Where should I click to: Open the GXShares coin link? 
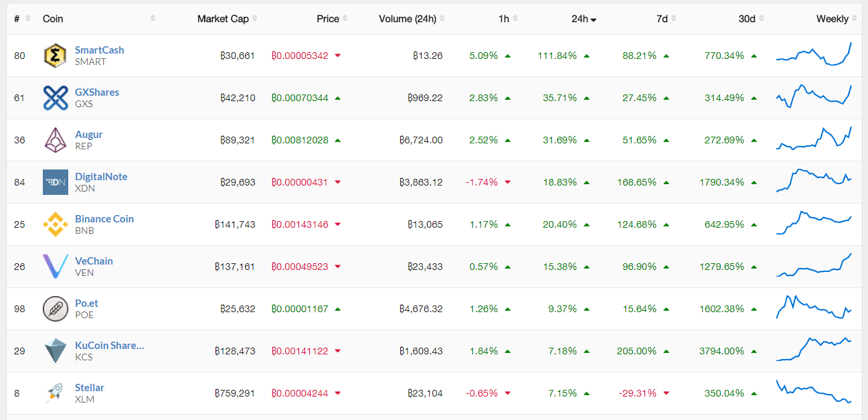(97, 92)
